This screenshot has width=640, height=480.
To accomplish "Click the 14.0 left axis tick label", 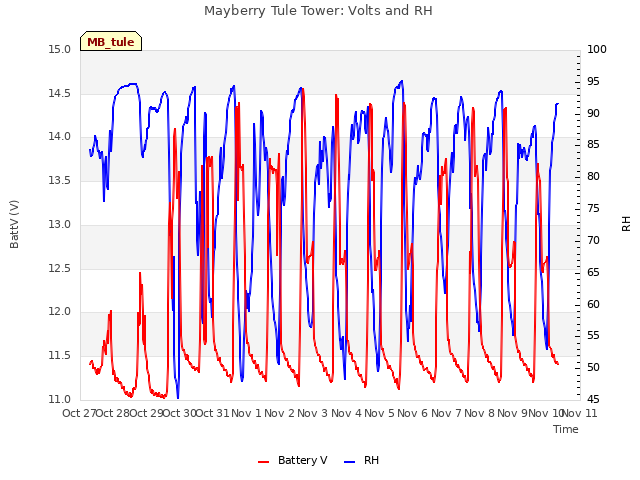I will click(60, 137).
